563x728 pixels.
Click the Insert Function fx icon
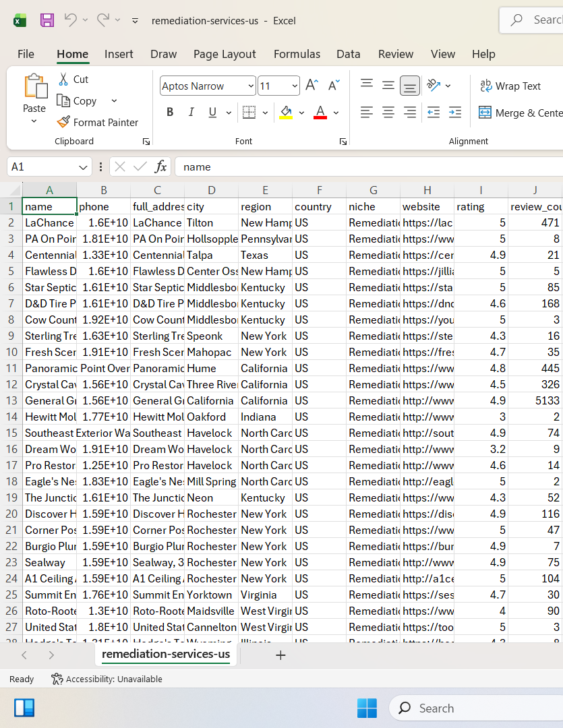(160, 166)
